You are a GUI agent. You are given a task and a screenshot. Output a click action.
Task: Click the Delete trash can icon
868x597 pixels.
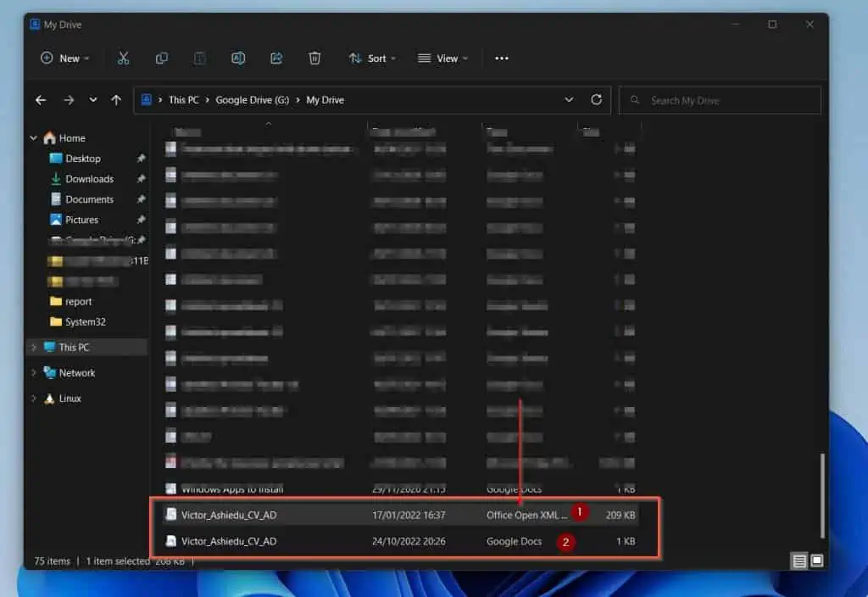(314, 59)
